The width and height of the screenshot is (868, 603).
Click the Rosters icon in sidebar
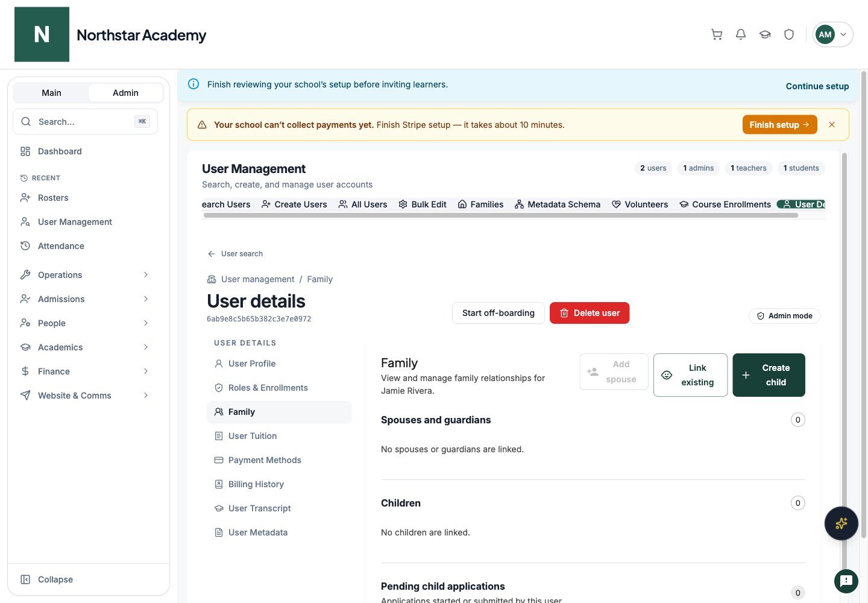tap(25, 198)
